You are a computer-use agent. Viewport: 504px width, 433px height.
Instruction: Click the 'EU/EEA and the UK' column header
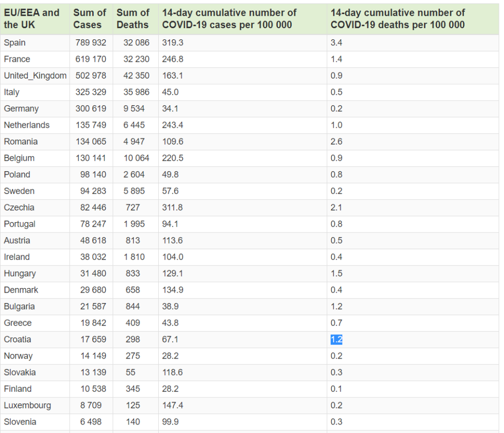[31, 19]
